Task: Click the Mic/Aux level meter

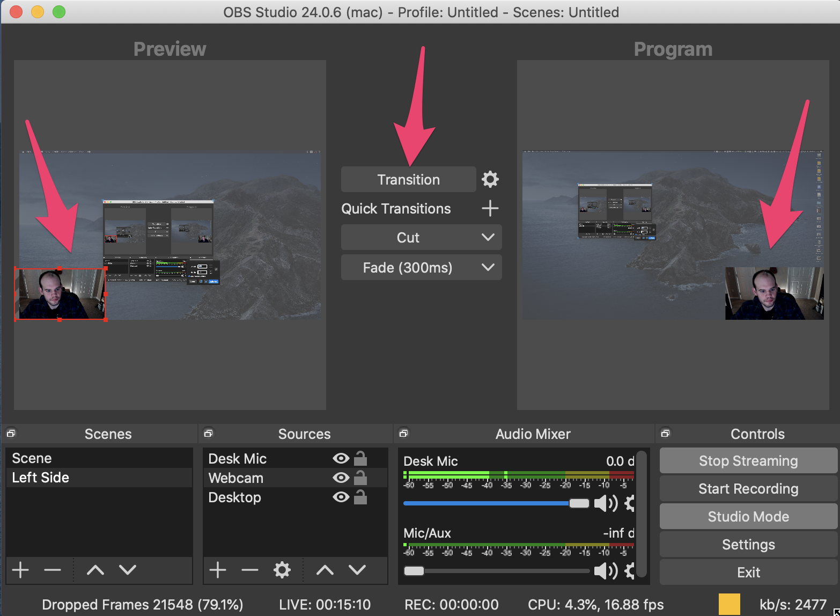Action: coord(519,545)
